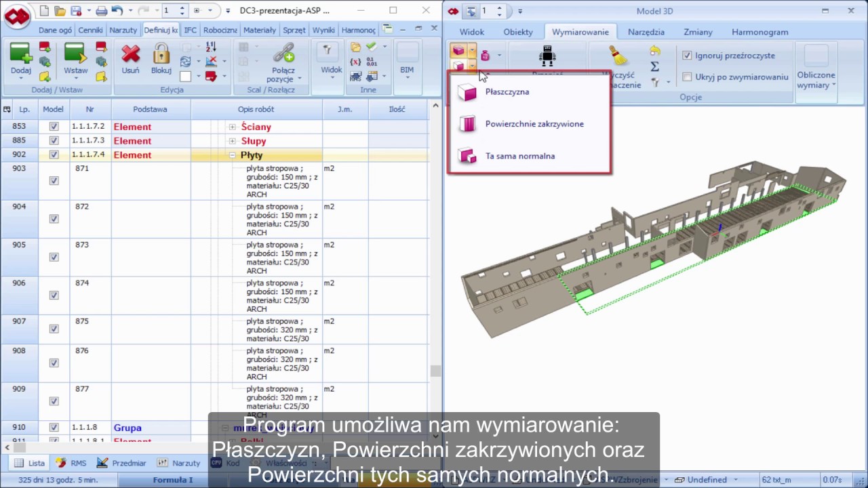
Task: Toggle Model checkbox in row 903
Action: (54, 181)
